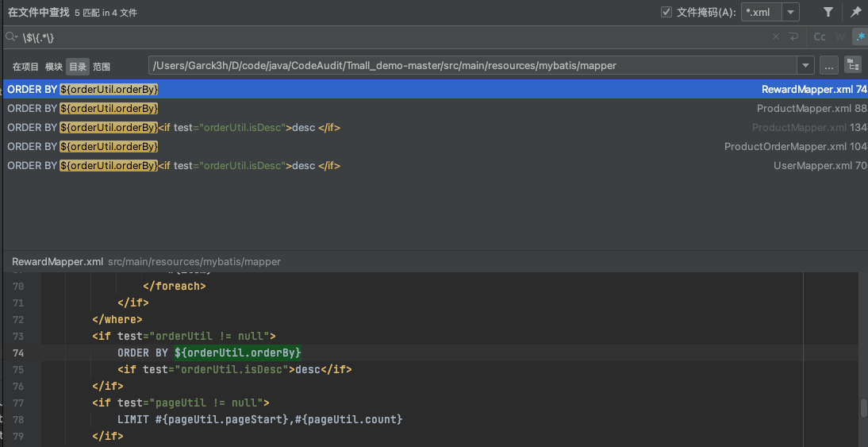Select the Directory scope tab
This screenshot has width=868, height=447.
[78, 67]
